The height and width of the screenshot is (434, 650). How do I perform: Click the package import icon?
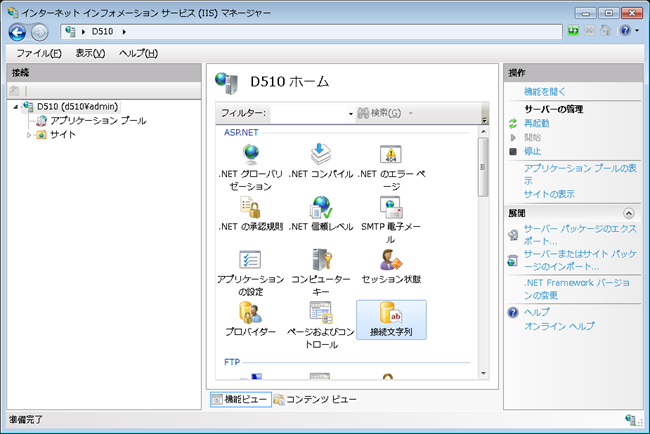[x=513, y=260]
